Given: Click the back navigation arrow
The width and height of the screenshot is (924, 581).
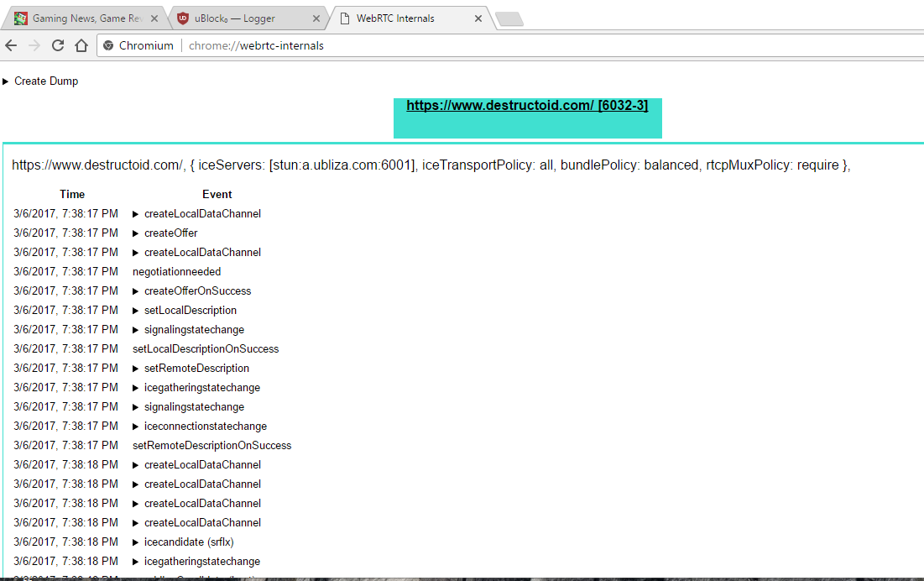Looking at the screenshot, I should pos(11,45).
